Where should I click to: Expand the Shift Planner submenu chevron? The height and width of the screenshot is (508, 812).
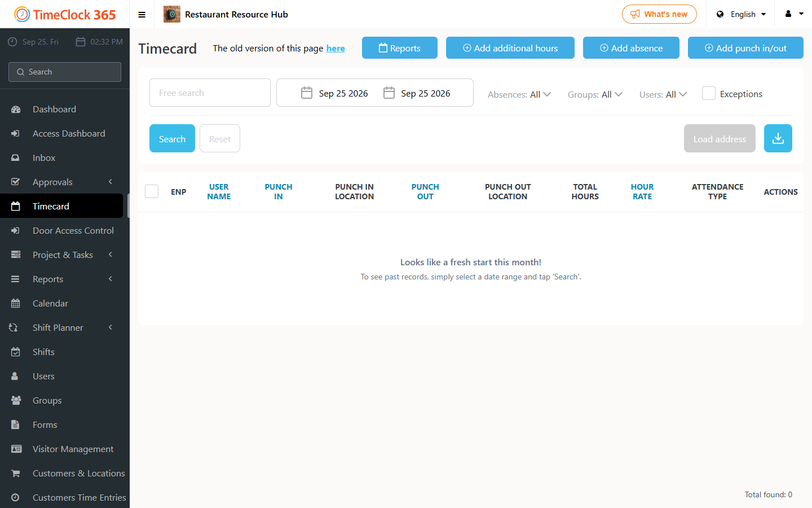click(x=111, y=327)
